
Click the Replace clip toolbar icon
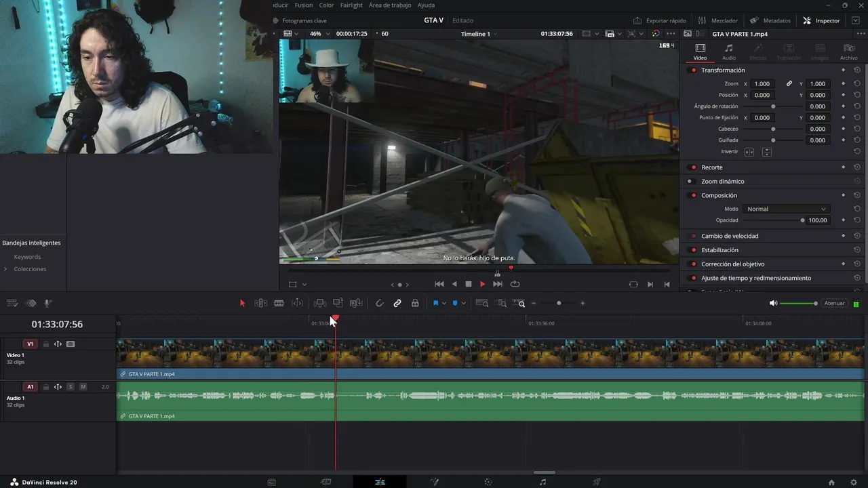coord(356,303)
